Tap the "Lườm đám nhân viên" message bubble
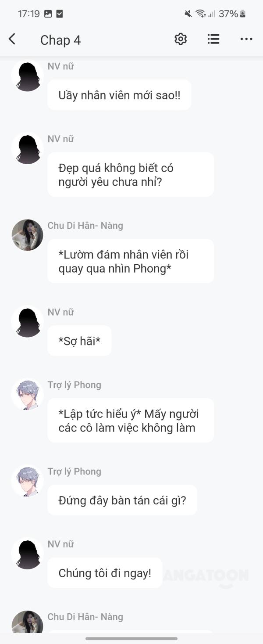 [x=131, y=261]
